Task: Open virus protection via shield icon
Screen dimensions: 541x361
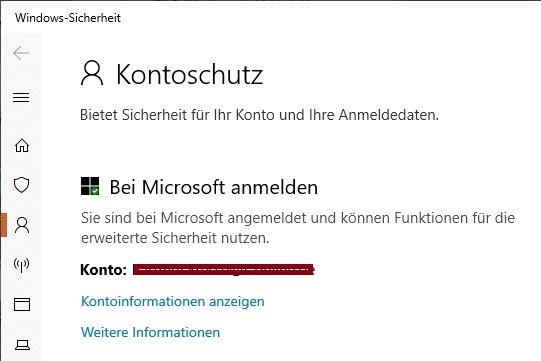Action: (21, 185)
